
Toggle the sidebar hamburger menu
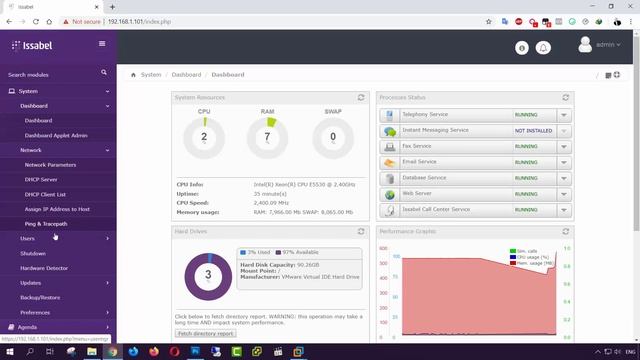(x=102, y=44)
